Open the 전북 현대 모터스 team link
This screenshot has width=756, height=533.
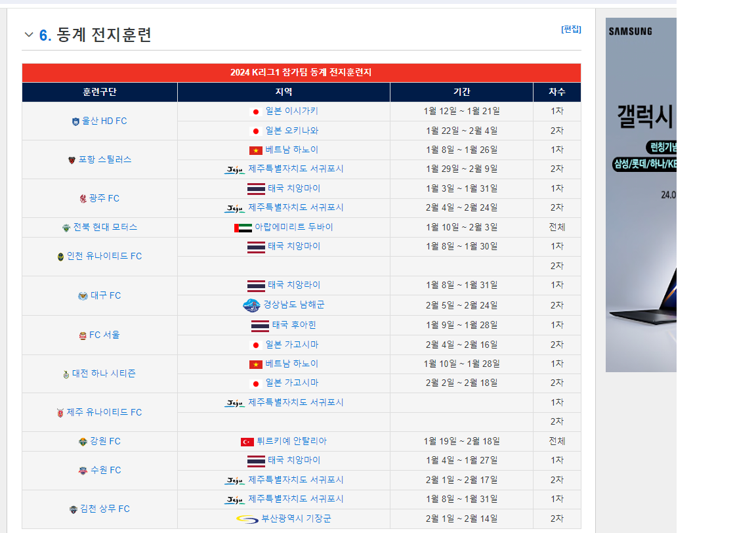coord(105,227)
